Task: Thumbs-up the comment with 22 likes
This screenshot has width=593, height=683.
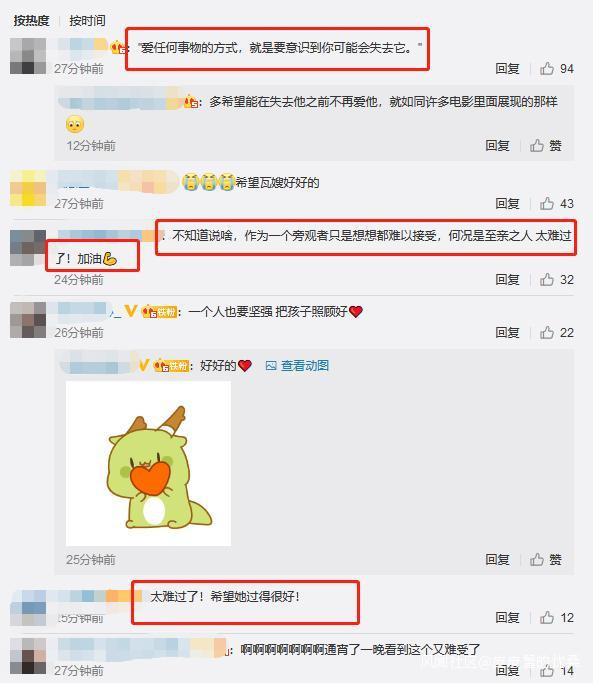Action: (547, 333)
